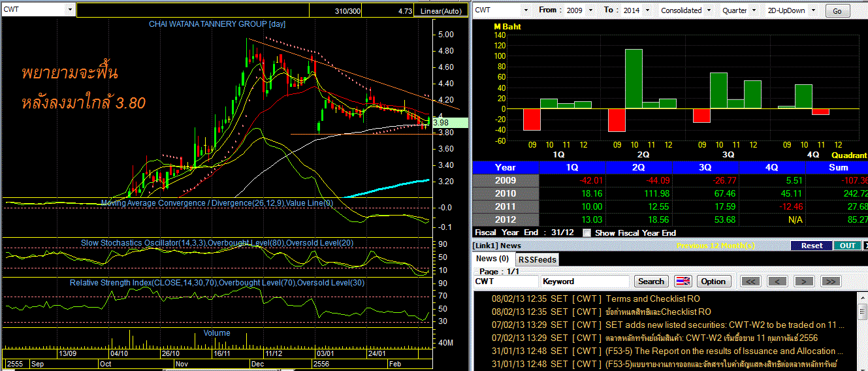This screenshot has width=868, height=371.
Task: Click the 2011 year row header
Action: tap(506, 206)
